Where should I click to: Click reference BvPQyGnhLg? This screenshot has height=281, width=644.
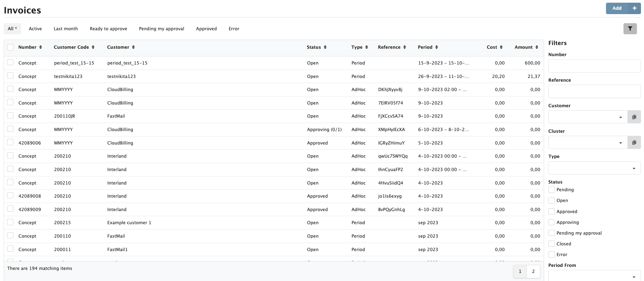tap(391, 210)
